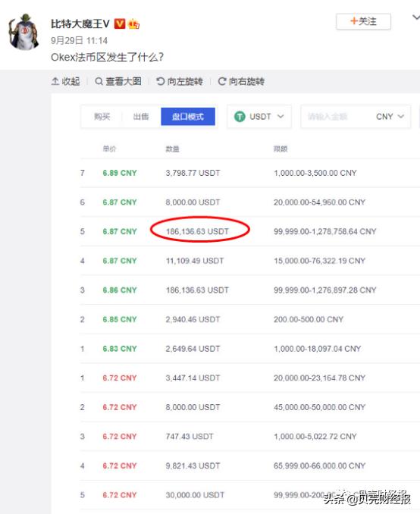Click the 限额 column header

tap(281, 149)
